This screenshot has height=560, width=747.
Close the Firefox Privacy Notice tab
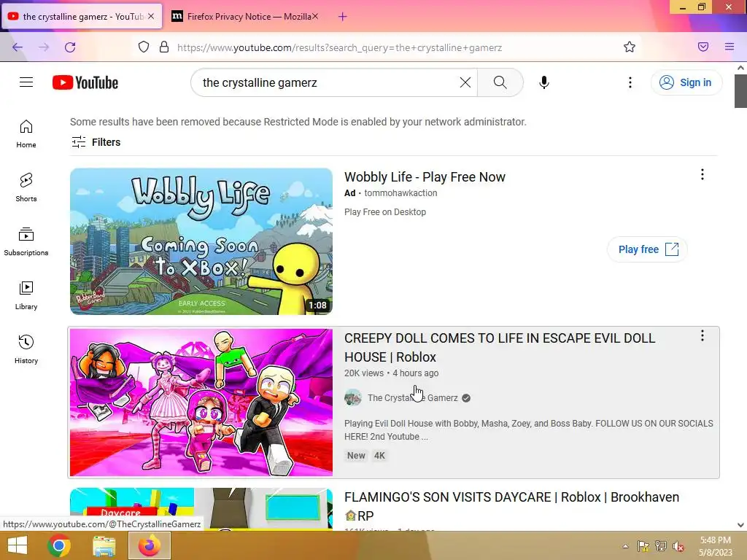[x=315, y=16]
